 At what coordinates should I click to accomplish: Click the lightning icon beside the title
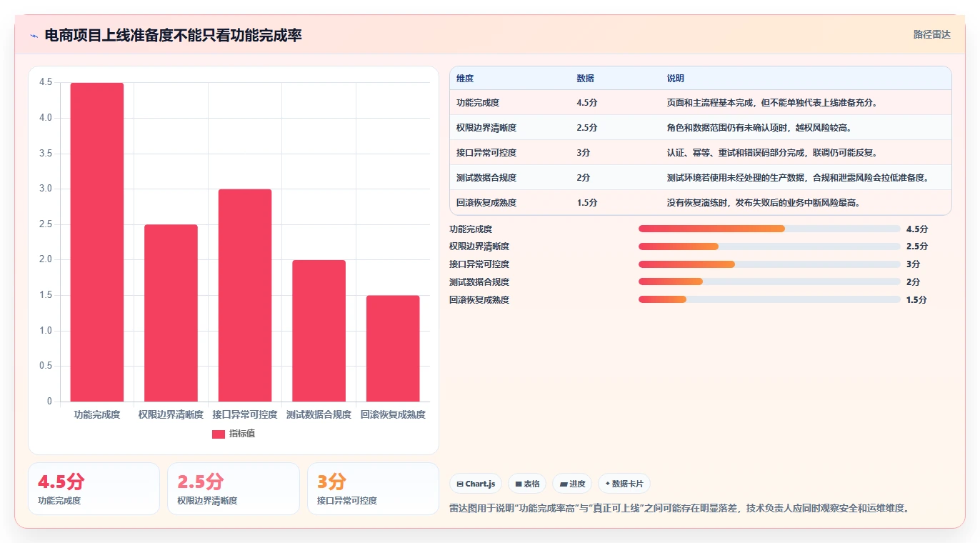tap(34, 35)
